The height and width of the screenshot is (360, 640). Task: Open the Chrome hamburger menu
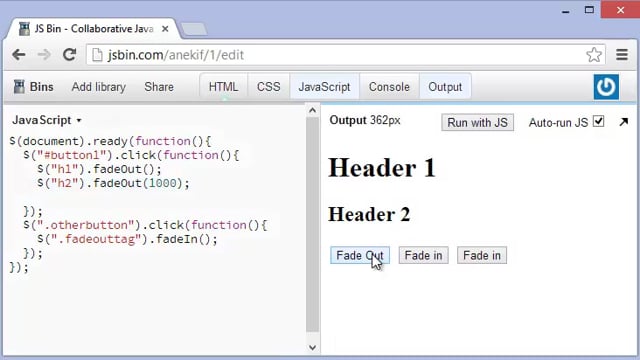(622, 54)
